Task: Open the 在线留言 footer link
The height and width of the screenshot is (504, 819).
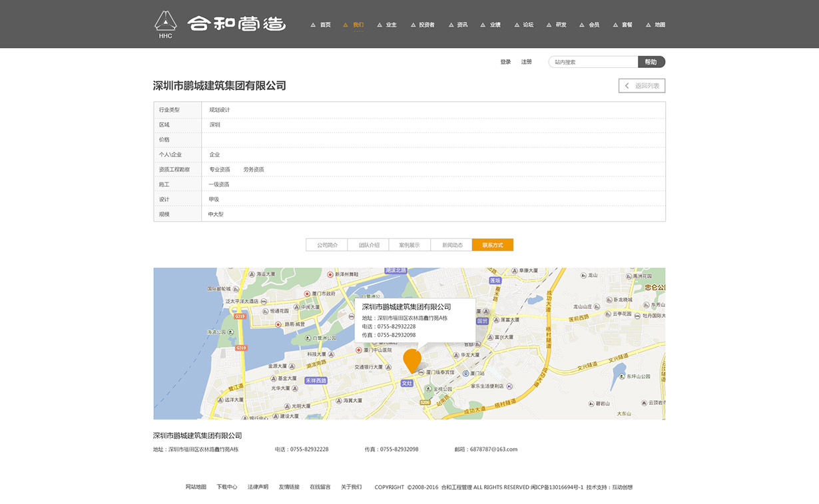Action: pos(320,487)
